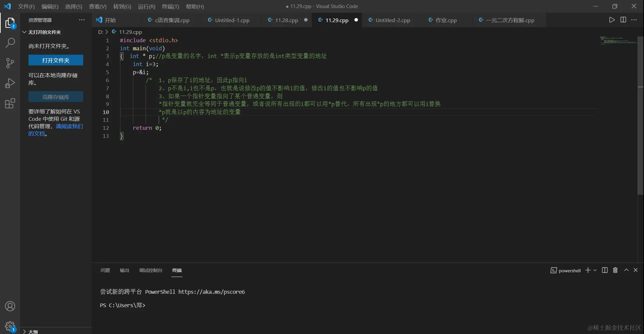Click the 'int main(void)' line
644x334 pixels.
point(143,48)
